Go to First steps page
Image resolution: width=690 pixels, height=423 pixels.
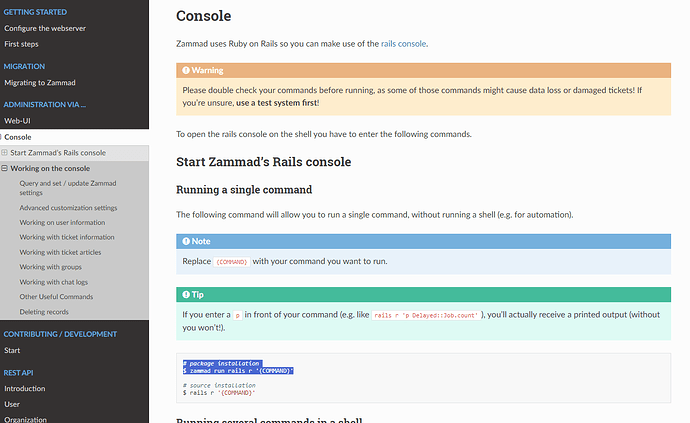click(x=21, y=44)
